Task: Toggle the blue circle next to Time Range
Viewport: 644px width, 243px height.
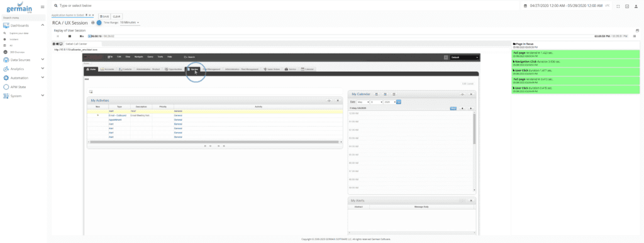Action: [x=99, y=23]
